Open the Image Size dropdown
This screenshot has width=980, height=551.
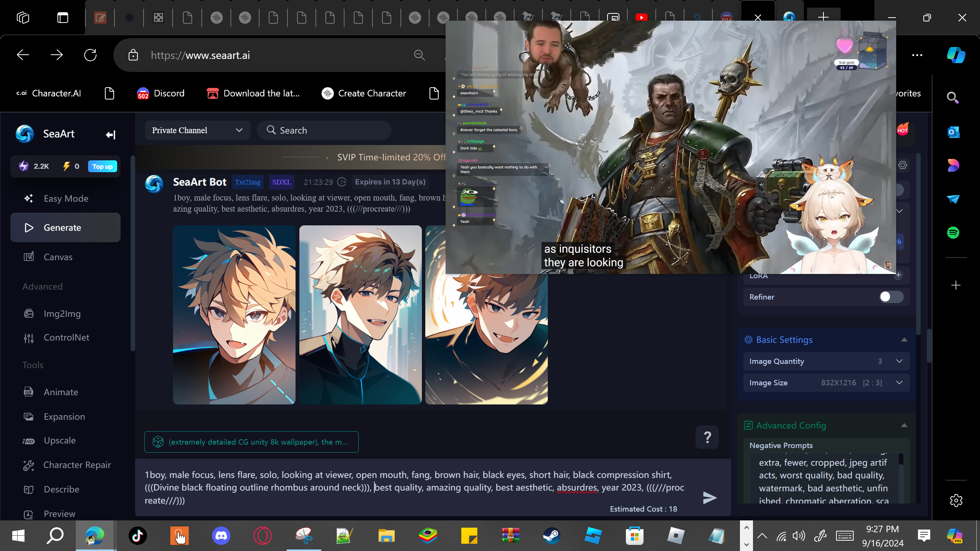tap(826, 383)
